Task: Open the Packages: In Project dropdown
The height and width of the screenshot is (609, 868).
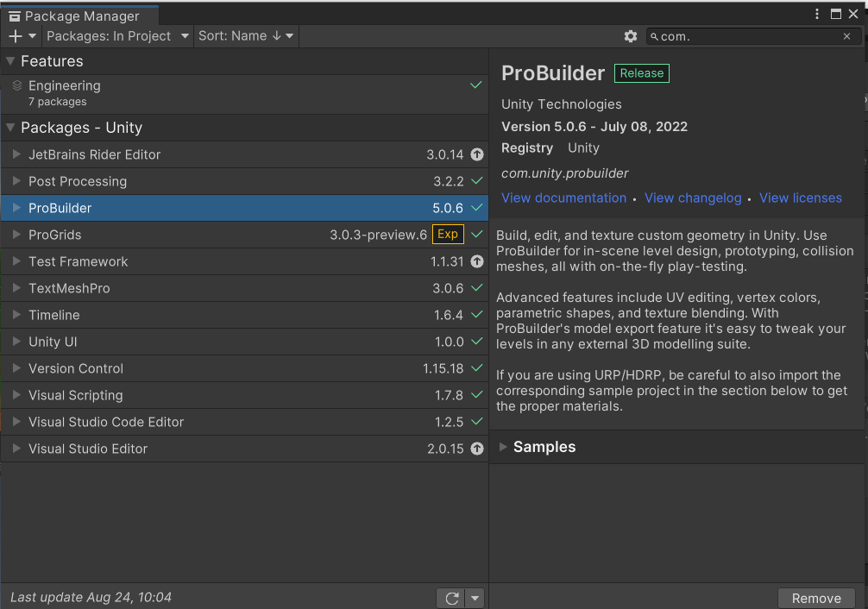Action: click(x=118, y=36)
